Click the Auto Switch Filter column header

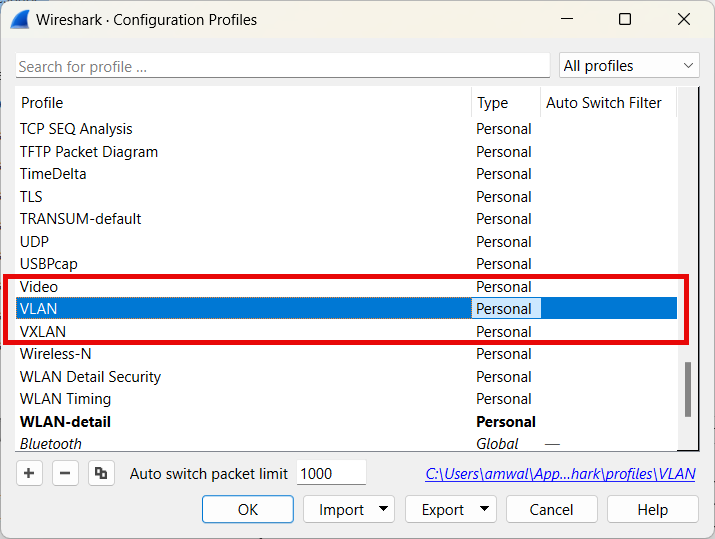604,103
